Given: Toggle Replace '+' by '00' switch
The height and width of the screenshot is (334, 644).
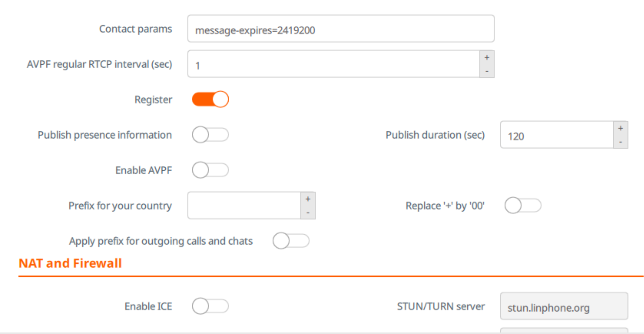Looking at the screenshot, I should (523, 205).
